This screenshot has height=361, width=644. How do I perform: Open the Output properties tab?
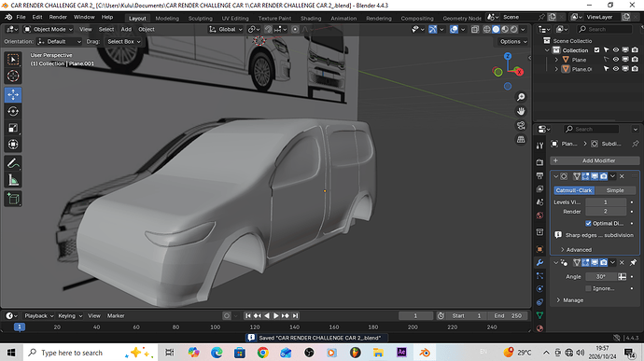pyautogui.click(x=539, y=175)
